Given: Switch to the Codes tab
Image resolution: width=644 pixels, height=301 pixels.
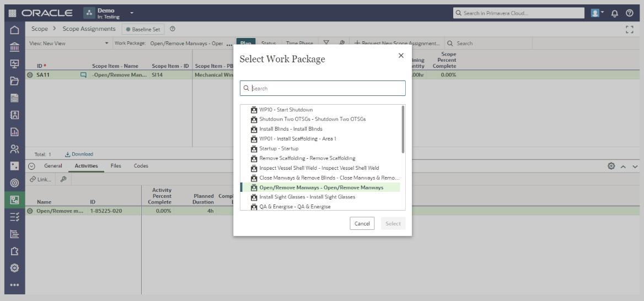Looking at the screenshot, I should pos(141,166).
